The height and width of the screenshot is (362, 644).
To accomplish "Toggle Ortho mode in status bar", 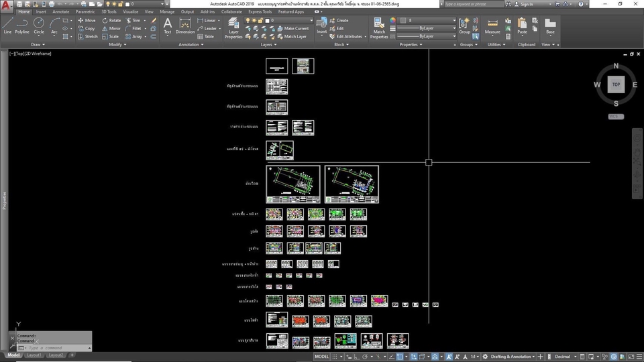I will coord(357,357).
